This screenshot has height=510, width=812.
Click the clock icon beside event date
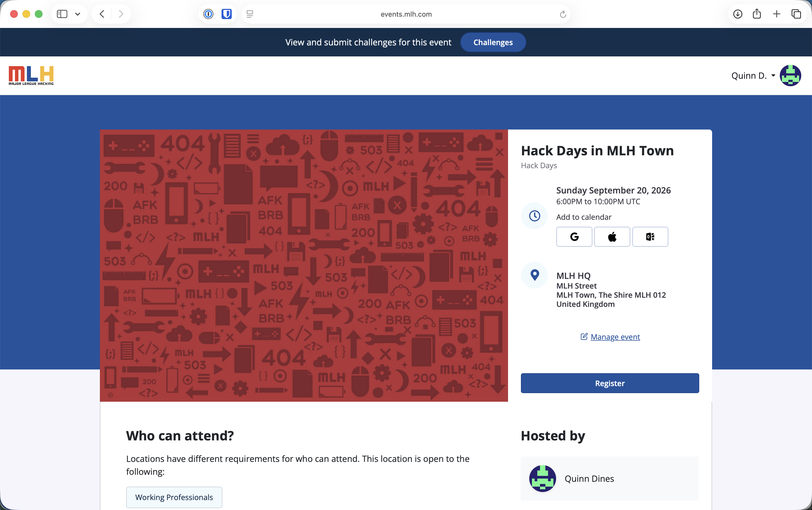click(535, 216)
